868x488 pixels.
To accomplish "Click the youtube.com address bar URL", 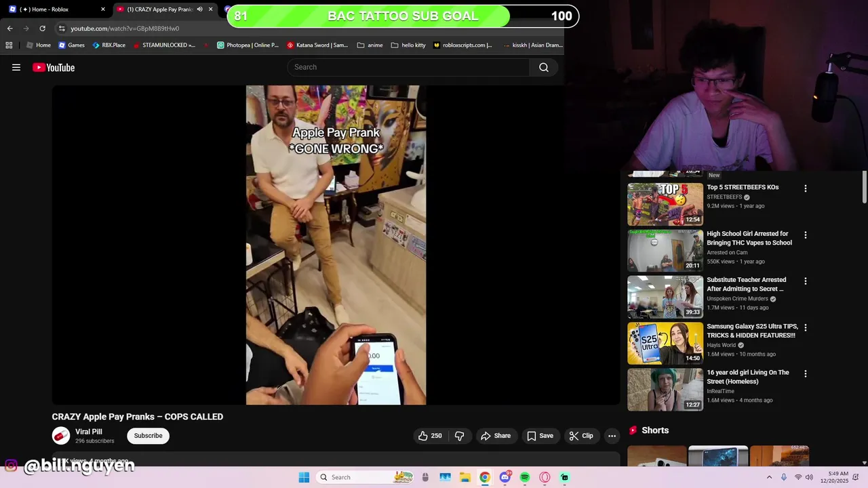I will coord(125,28).
